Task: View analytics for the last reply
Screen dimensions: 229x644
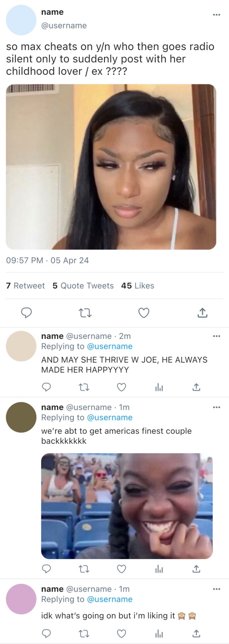Action: [x=159, y=633]
